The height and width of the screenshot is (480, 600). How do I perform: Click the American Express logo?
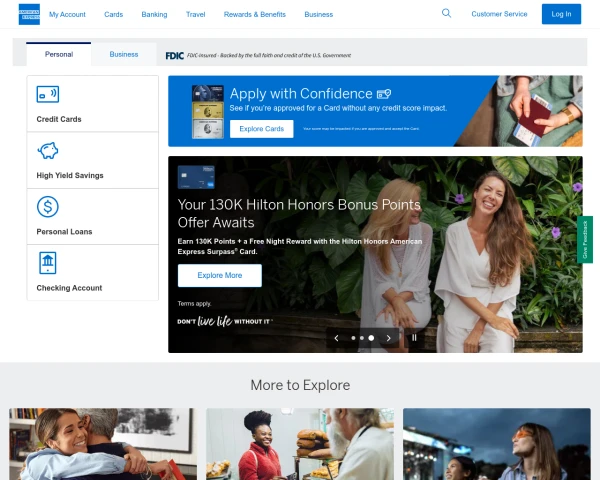pyautogui.click(x=29, y=14)
